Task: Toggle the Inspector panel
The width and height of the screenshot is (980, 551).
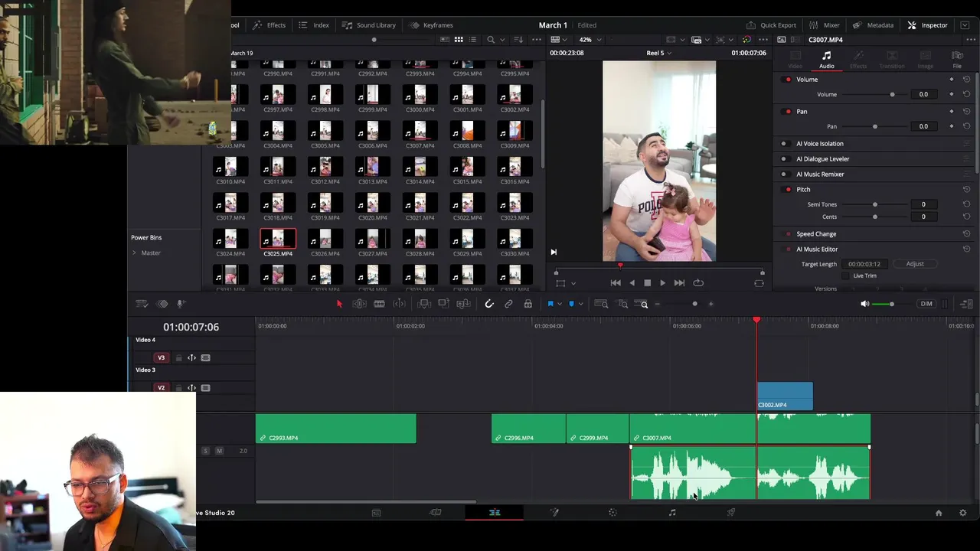Action: tap(927, 25)
